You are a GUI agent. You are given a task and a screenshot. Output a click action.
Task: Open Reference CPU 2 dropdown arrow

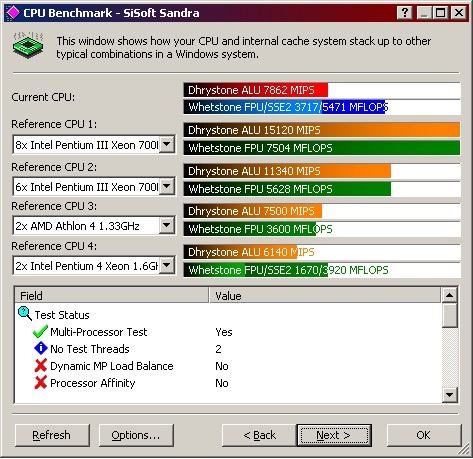click(167, 186)
